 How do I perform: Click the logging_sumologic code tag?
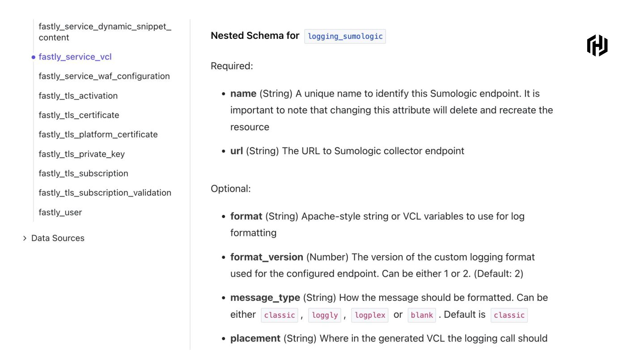[345, 36]
